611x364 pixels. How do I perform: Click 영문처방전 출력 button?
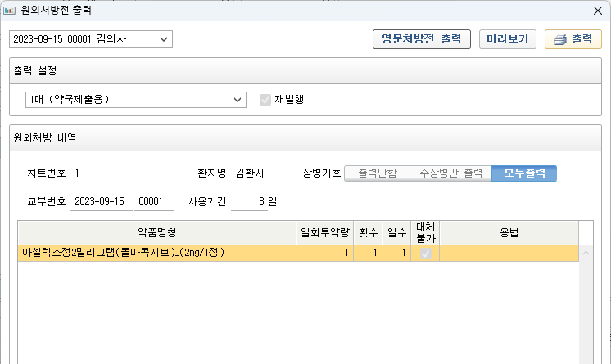point(421,39)
